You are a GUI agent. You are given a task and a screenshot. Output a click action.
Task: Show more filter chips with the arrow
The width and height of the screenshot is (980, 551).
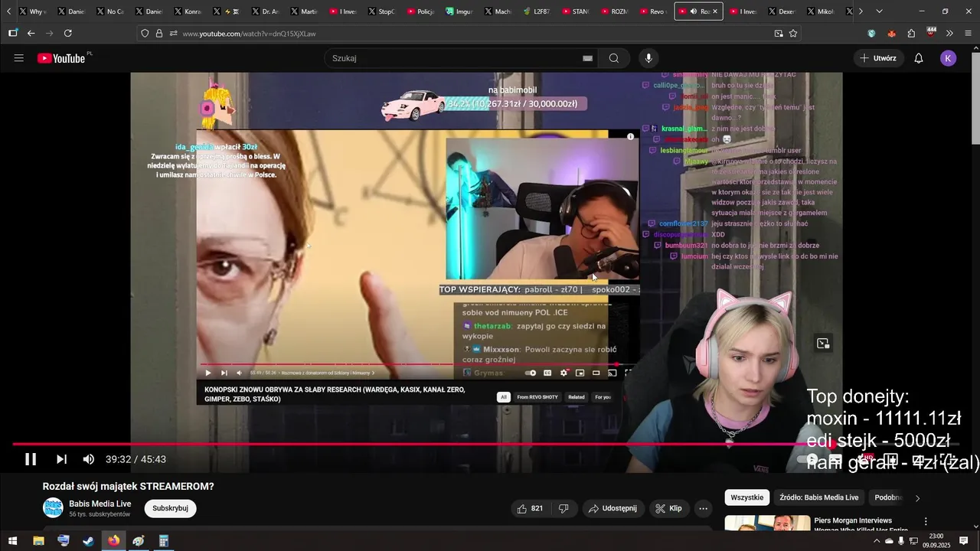pos(917,498)
